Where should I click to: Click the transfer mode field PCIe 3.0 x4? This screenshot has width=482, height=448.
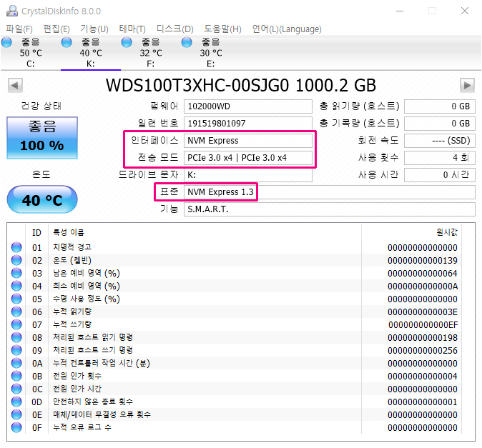click(248, 158)
